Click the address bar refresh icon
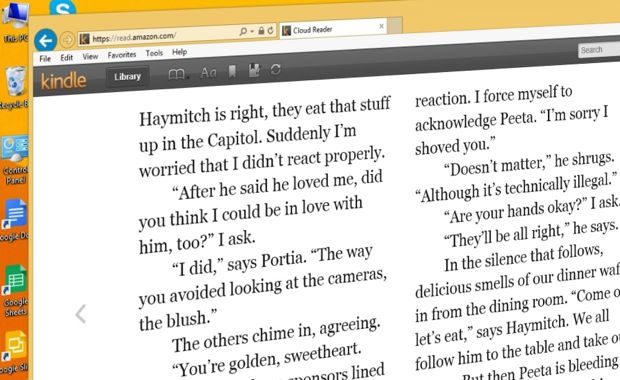Image resolution: width=620 pixels, height=380 pixels. 270,30
